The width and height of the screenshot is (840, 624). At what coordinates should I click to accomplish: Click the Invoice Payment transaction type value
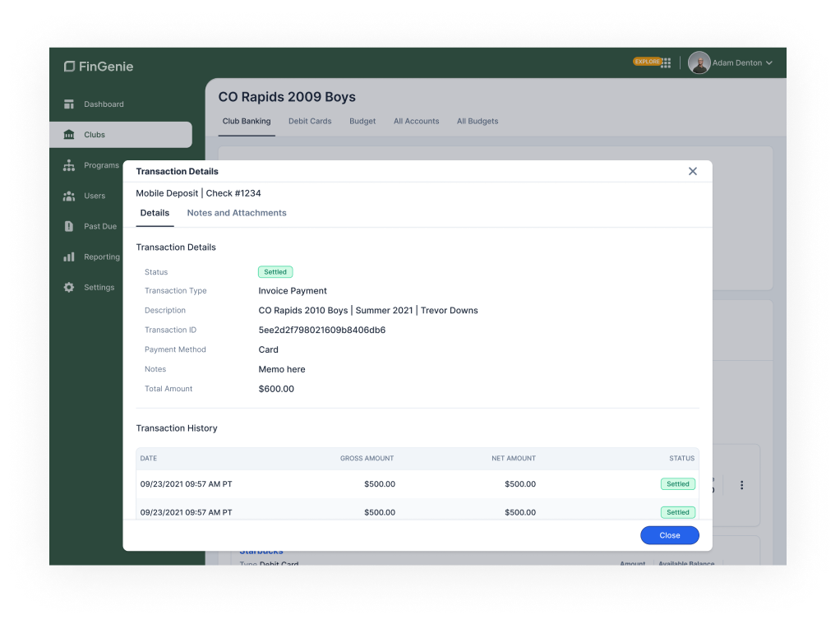pos(293,290)
